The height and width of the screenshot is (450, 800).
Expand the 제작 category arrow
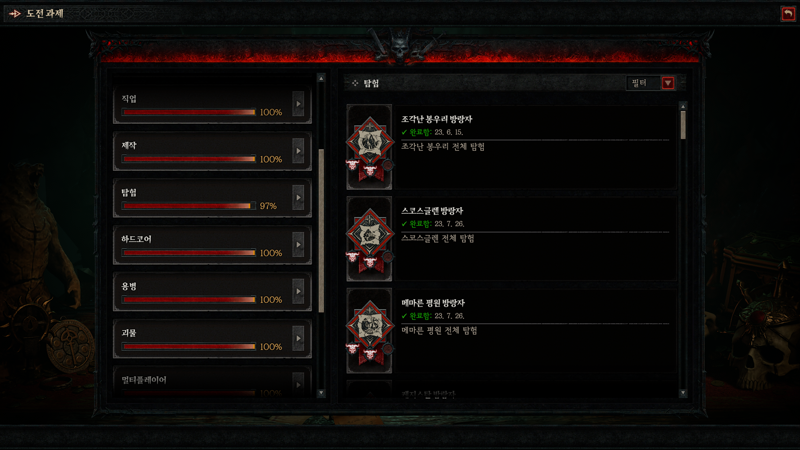298,151
